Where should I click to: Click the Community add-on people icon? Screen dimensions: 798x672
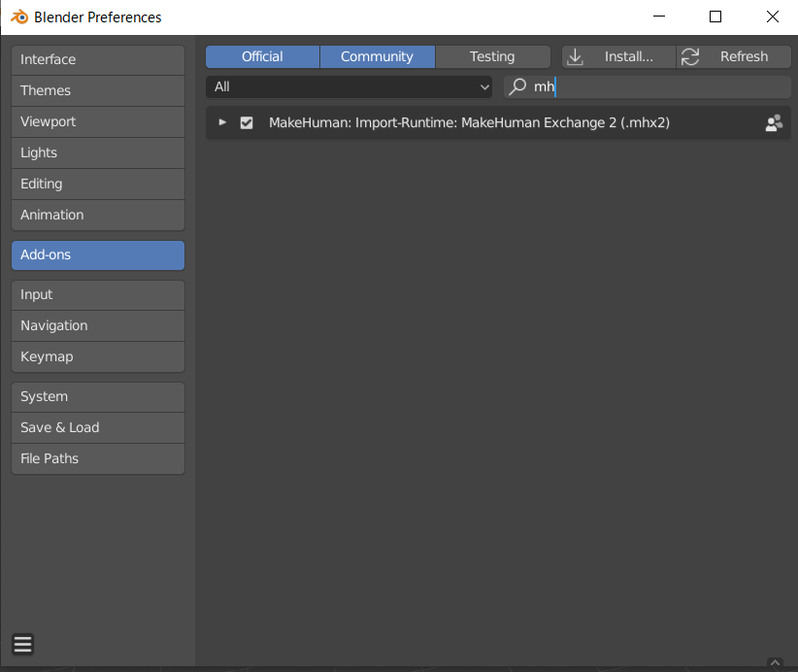774,122
